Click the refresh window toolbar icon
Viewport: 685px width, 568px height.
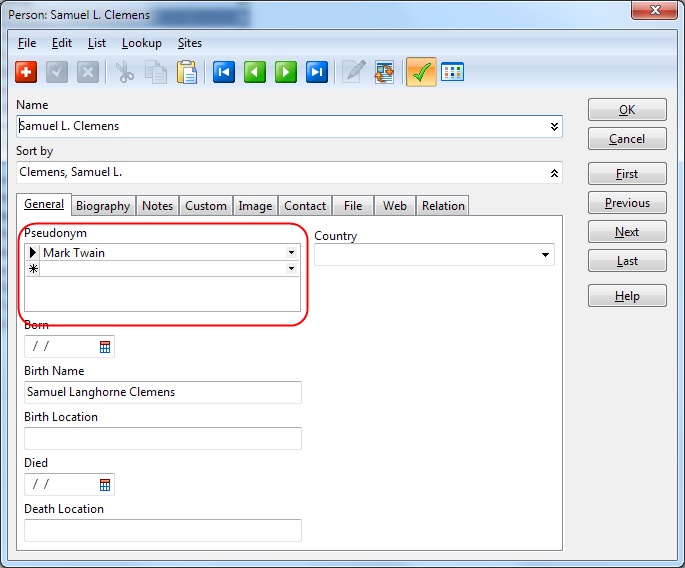384,72
